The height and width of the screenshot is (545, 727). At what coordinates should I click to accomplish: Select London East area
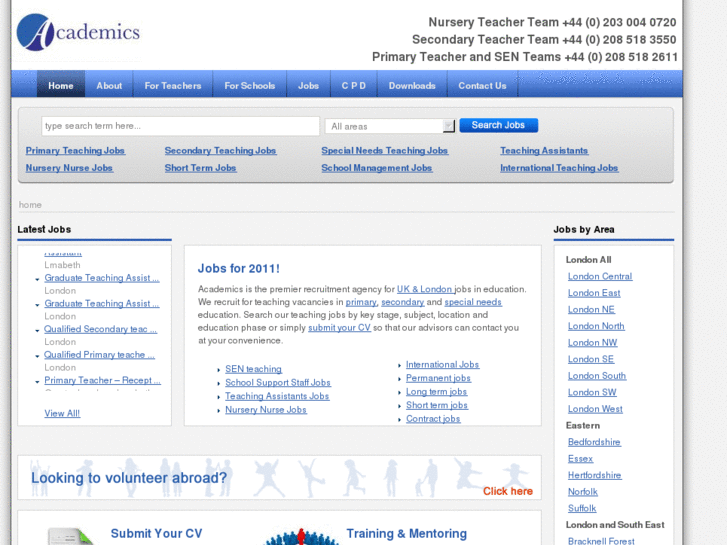click(594, 293)
